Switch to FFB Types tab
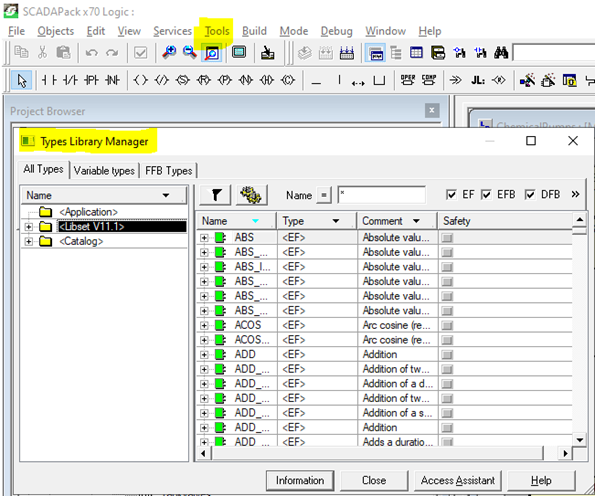The height and width of the screenshot is (496, 595). pos(168,171)
